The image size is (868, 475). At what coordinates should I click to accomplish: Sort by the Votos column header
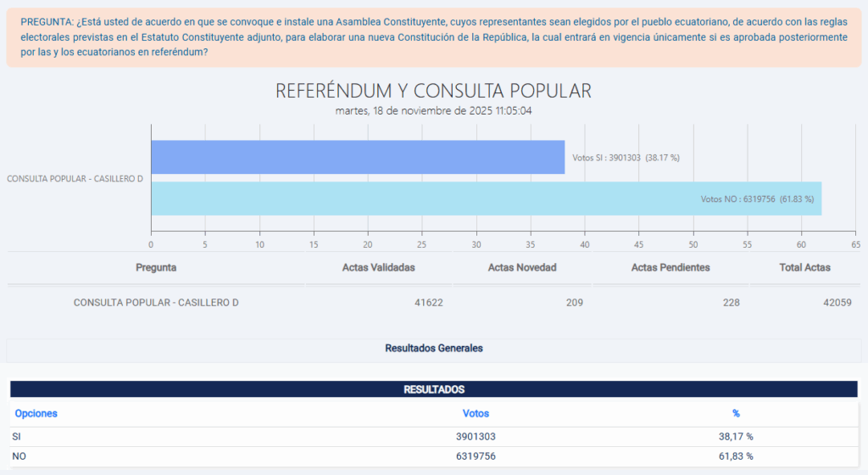coord(476,413)
